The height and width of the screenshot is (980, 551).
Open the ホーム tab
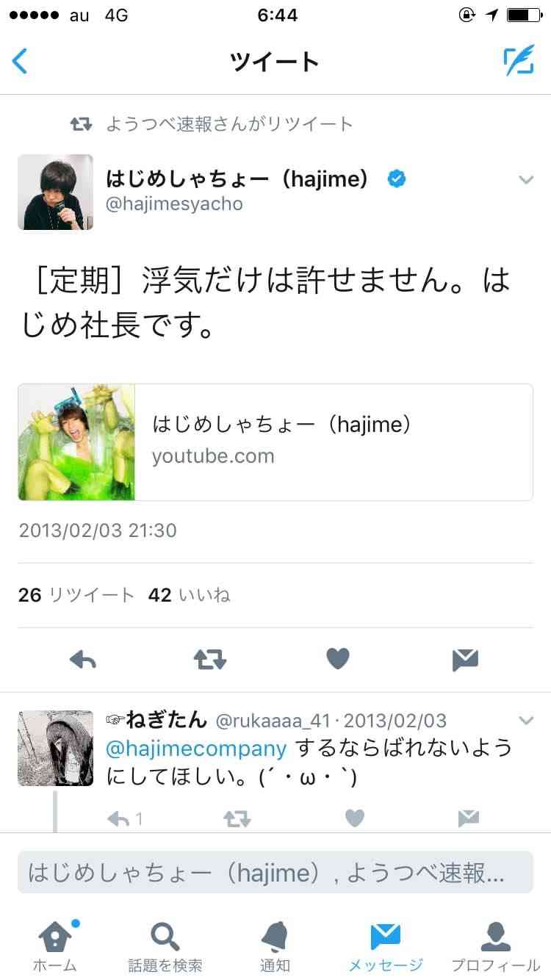point(55,945)
